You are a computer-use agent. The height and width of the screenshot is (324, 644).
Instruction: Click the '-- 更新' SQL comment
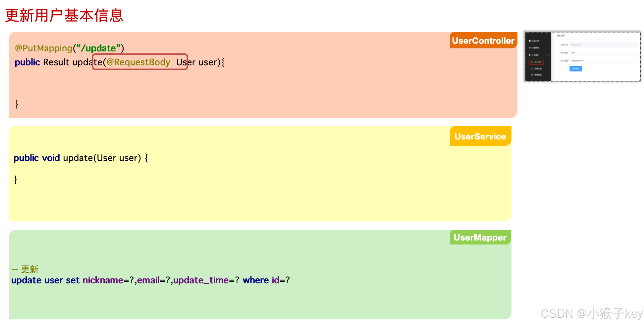tap(25, 269)
